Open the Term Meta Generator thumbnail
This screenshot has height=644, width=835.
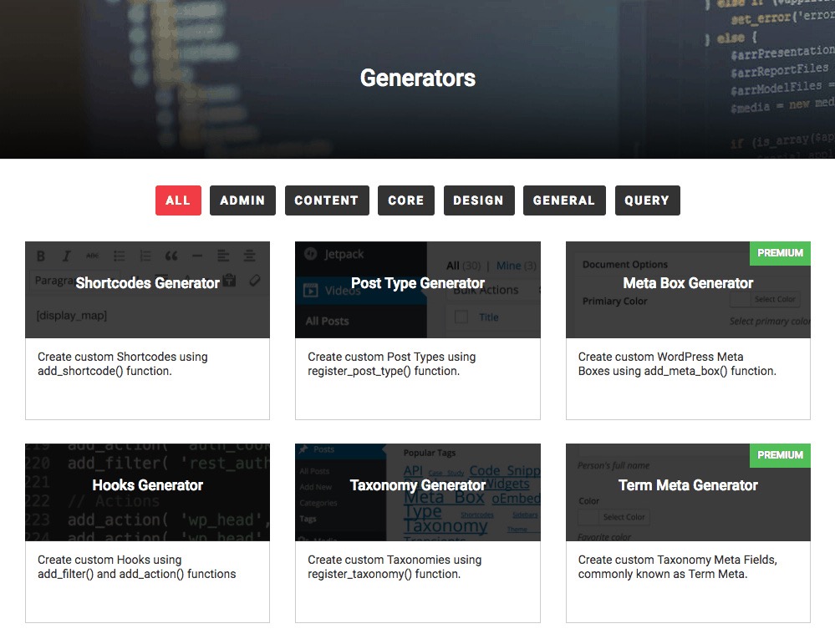point(688,492)
